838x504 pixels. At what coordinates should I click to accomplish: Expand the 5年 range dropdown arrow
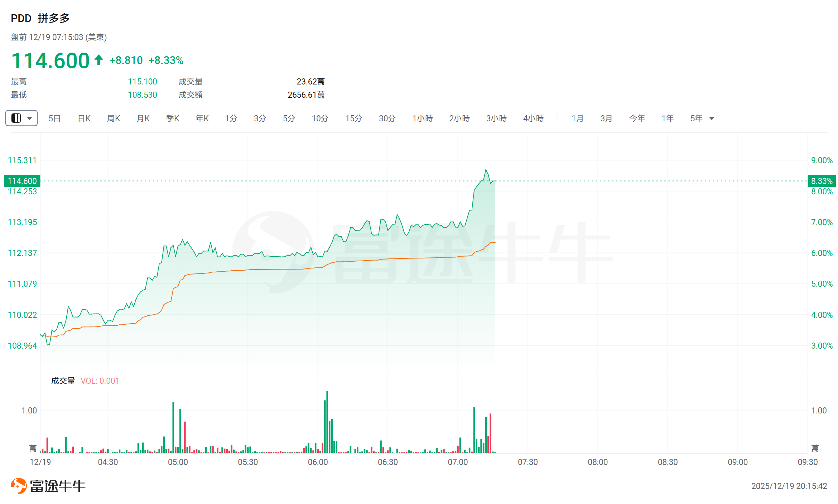(x=712, y=118)
